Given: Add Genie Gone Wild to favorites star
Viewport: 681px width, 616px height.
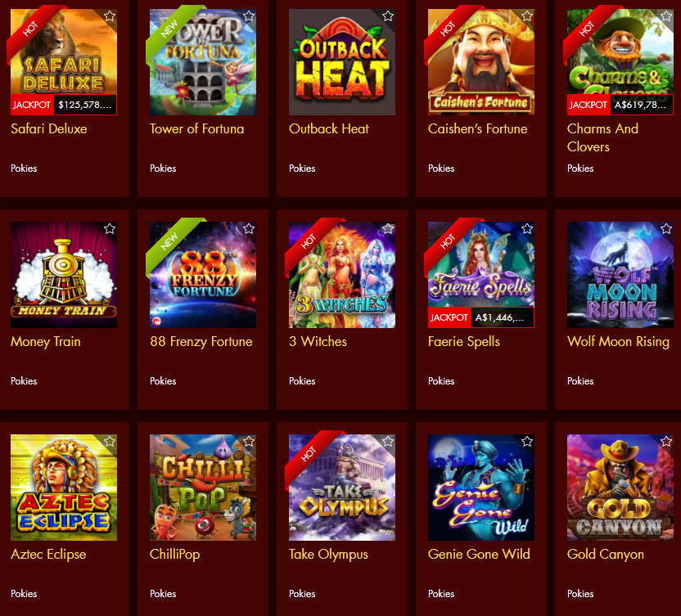Looking at the screenshot, I should click(527, 441).
